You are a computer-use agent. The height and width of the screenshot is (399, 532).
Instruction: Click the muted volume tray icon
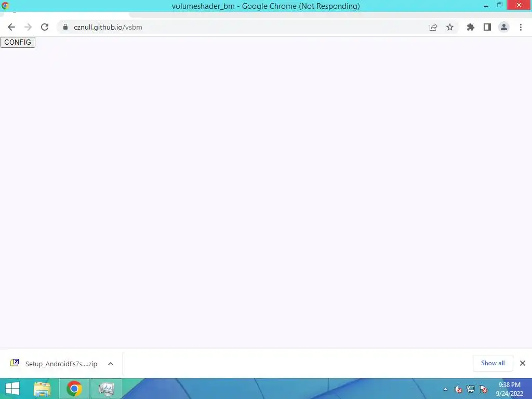click(458, 390)
